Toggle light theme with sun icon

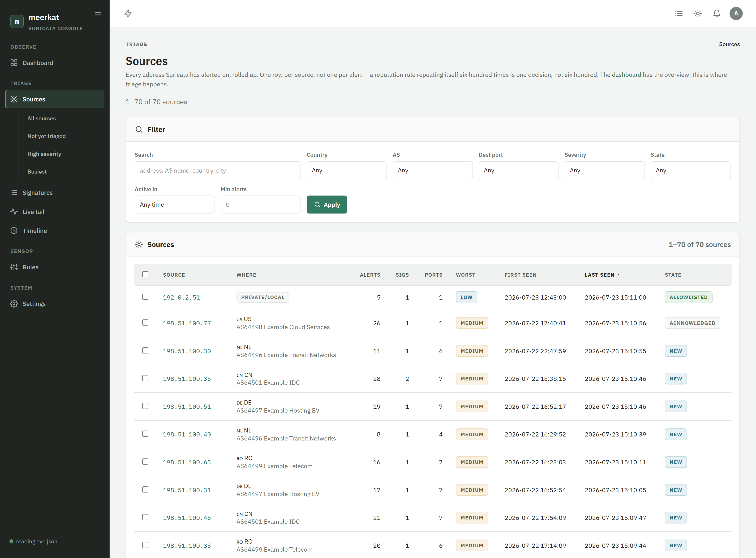click(698, 13)
